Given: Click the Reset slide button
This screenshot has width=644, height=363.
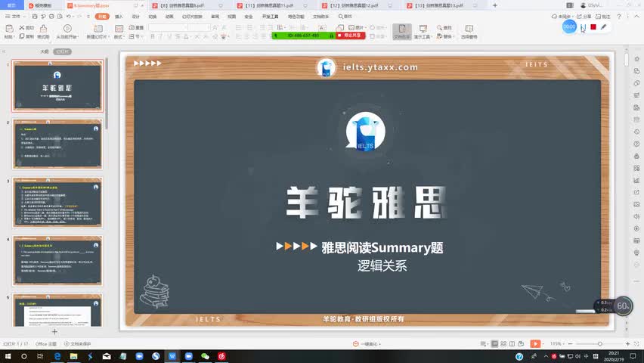Looking at the screenshot, I should pyautogui.click(x=136, y=27).
